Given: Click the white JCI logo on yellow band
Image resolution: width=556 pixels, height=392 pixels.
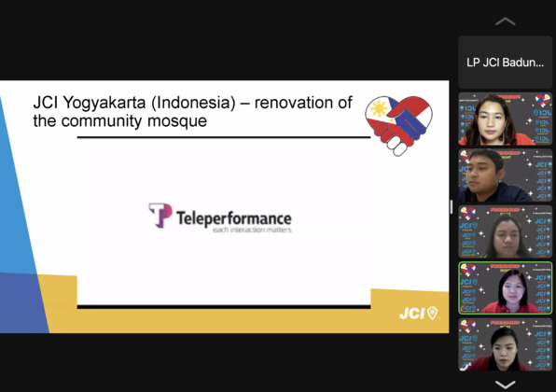Looking at the screenshot, I should pos(412,314).
